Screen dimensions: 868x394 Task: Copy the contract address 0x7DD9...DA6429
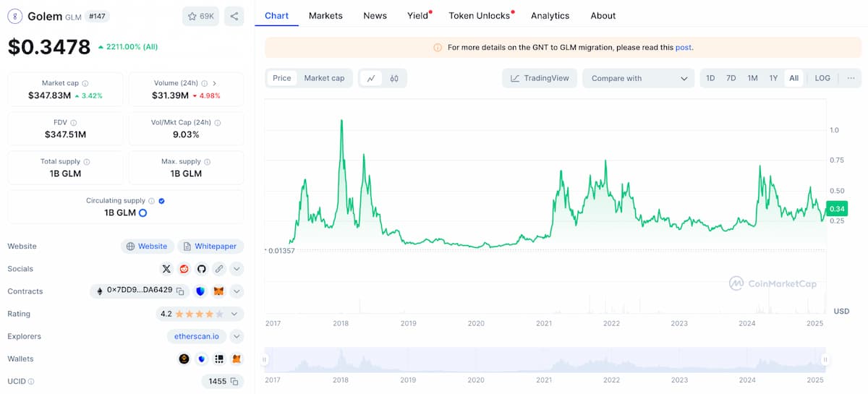coord(180,291)
